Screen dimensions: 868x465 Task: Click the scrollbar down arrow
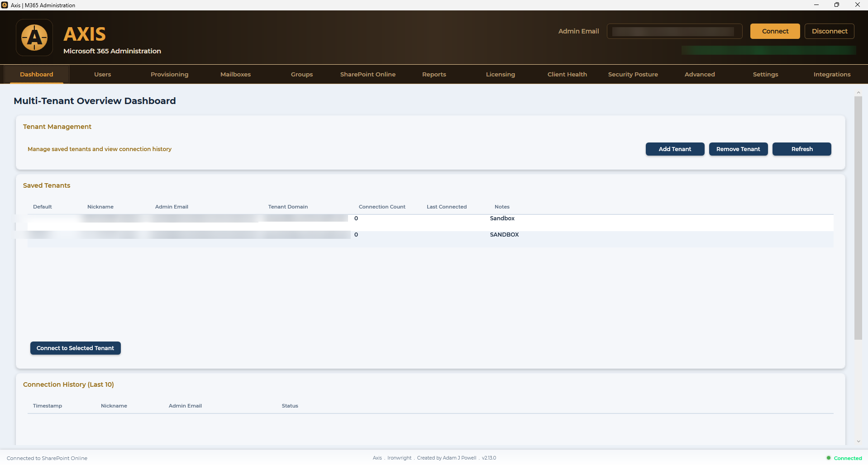(858, 441)
